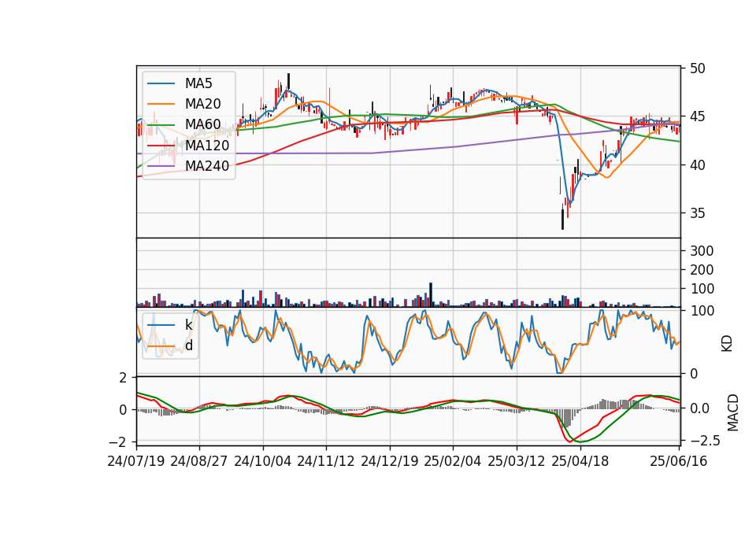The width and height of the screenshot is (756, 543).
Task: Click the price axis value 40
Action: click(x=697, y=164)
